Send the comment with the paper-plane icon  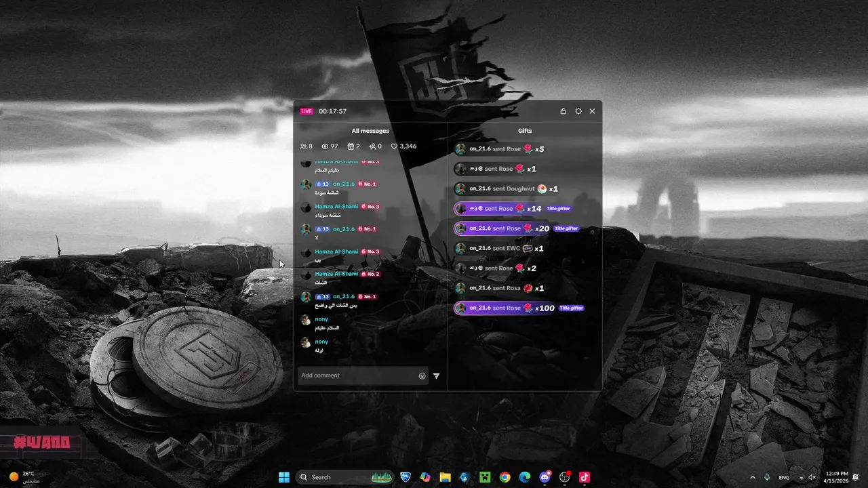(x=436, y=375)
